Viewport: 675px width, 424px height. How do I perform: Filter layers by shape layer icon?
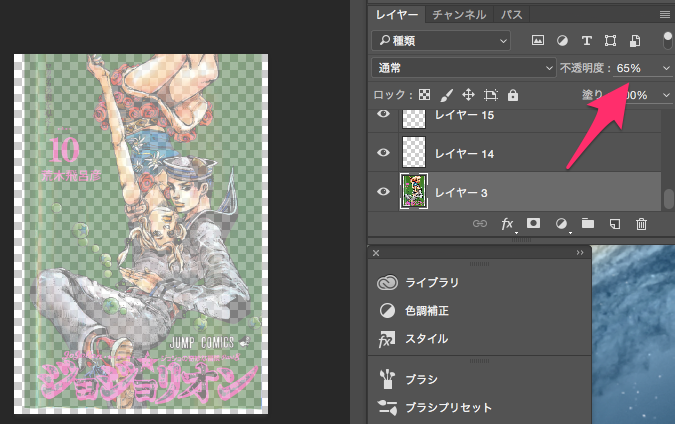tap(610, 40)
